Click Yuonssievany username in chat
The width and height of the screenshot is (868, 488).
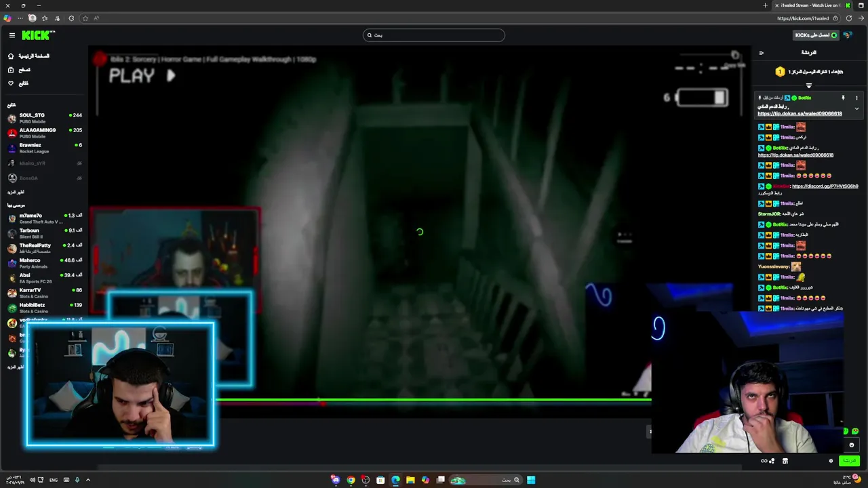[773, 266]
